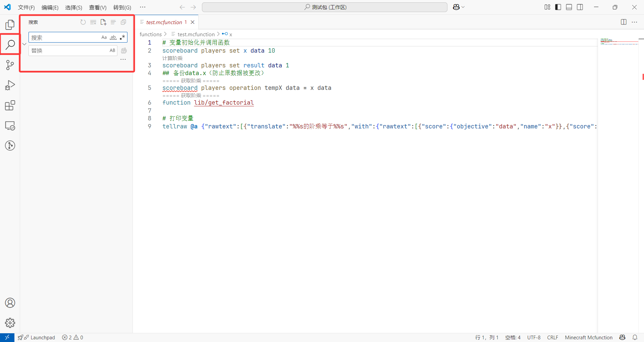Viewport: 644px width, 342px height.
Task: Open notifications bell icon
Action: [x=635, y=337]
